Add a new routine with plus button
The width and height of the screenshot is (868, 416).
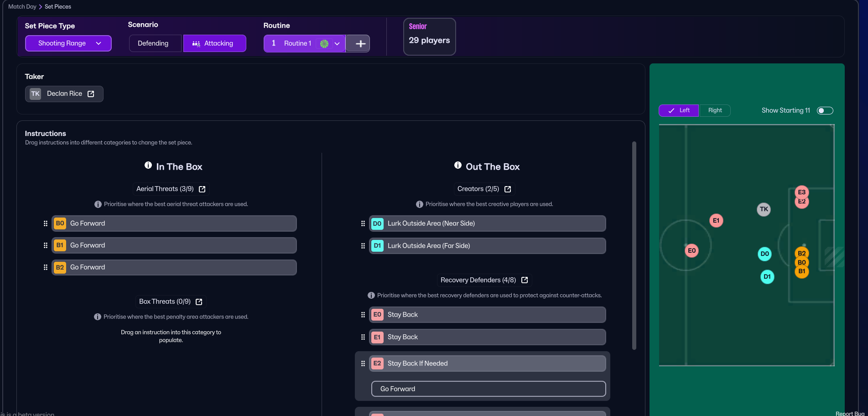tap(360, 44)
